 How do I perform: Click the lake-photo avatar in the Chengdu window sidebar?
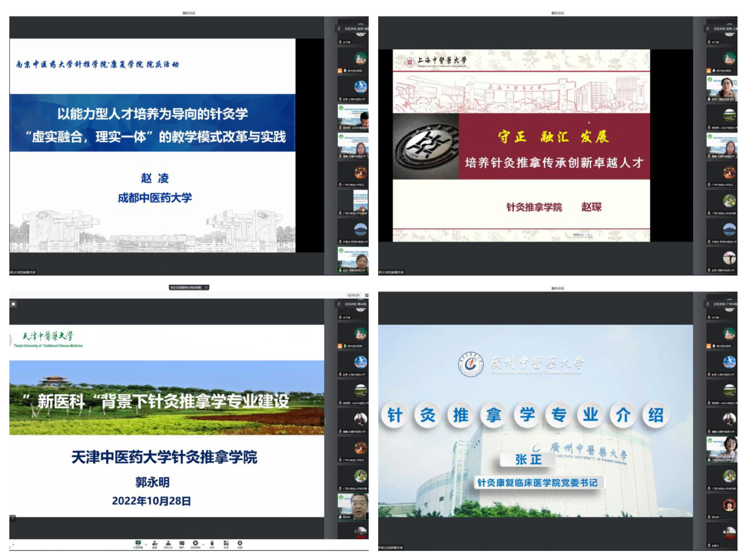pos(361,229)
